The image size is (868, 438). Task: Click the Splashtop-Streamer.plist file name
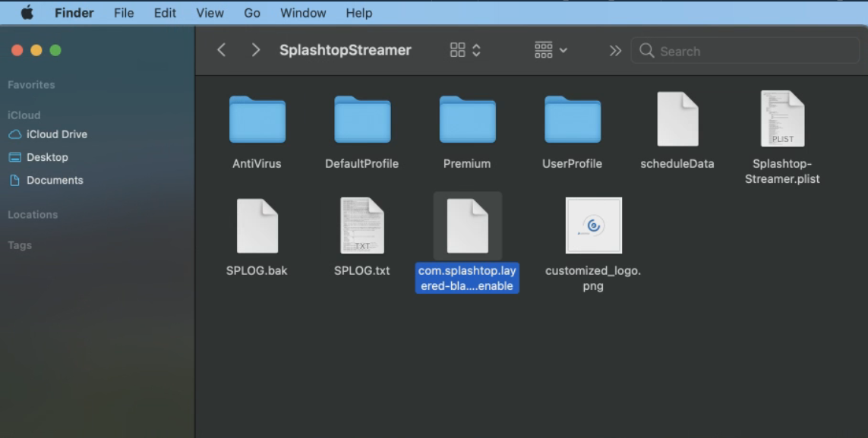click(782, 172)
